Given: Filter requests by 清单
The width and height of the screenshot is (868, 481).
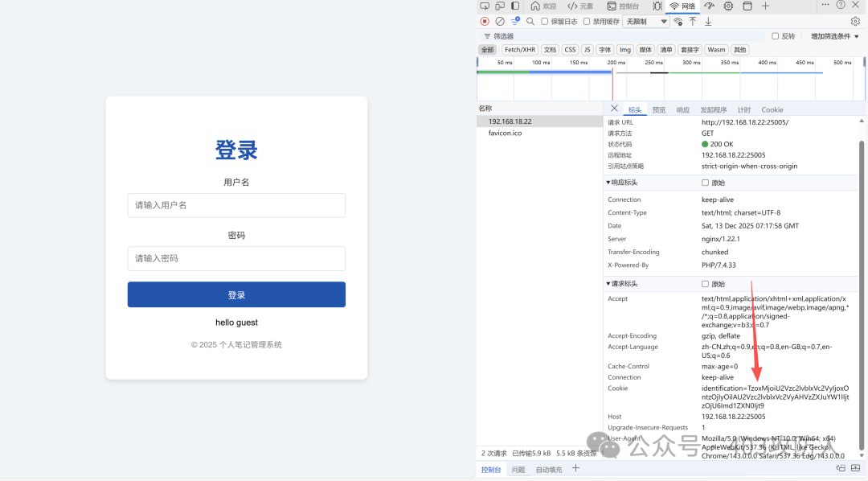Looking at the screenshot, I should coord(666,50).
